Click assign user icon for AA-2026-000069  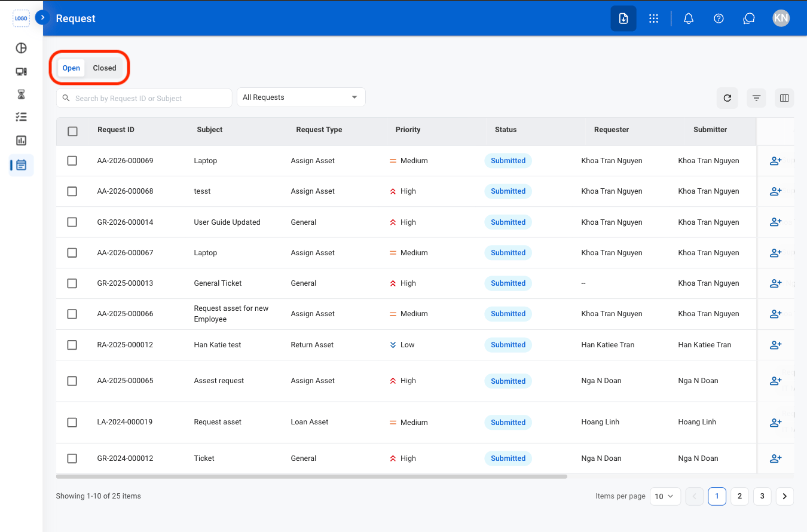click(x=776, y=161)
